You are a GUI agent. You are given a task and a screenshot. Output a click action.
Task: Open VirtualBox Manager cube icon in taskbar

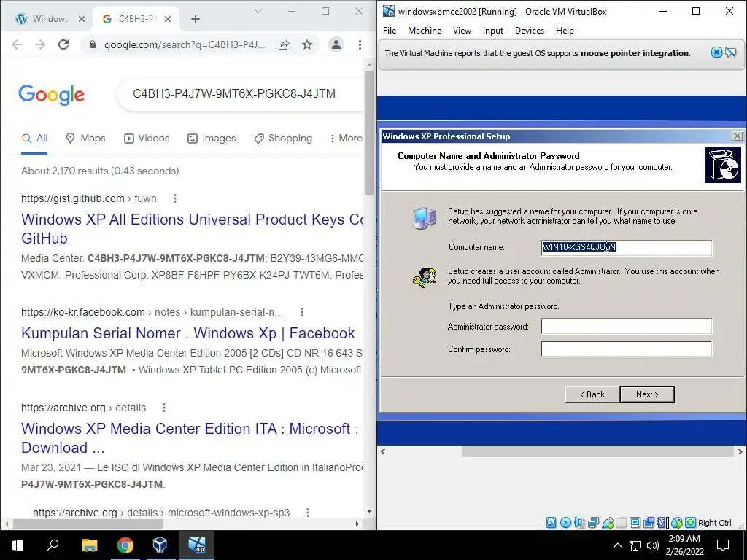click(160, 545)
